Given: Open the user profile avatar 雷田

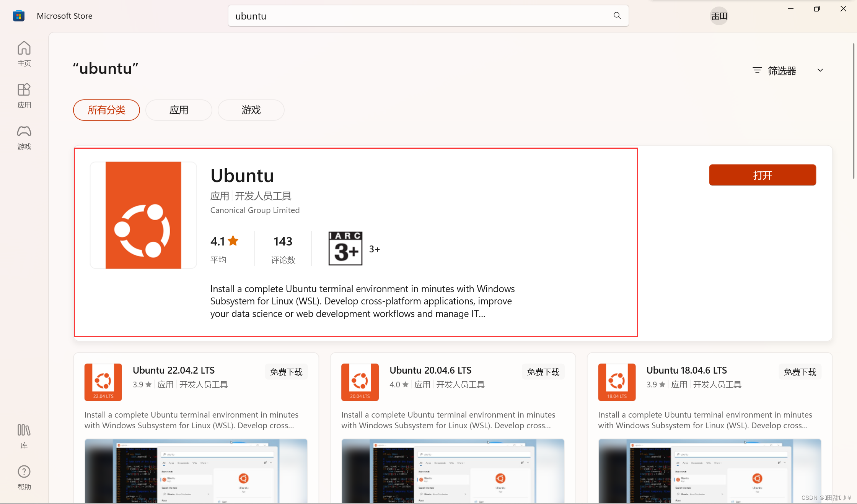Looking at the screenshot, I should [x=719, y=16].
